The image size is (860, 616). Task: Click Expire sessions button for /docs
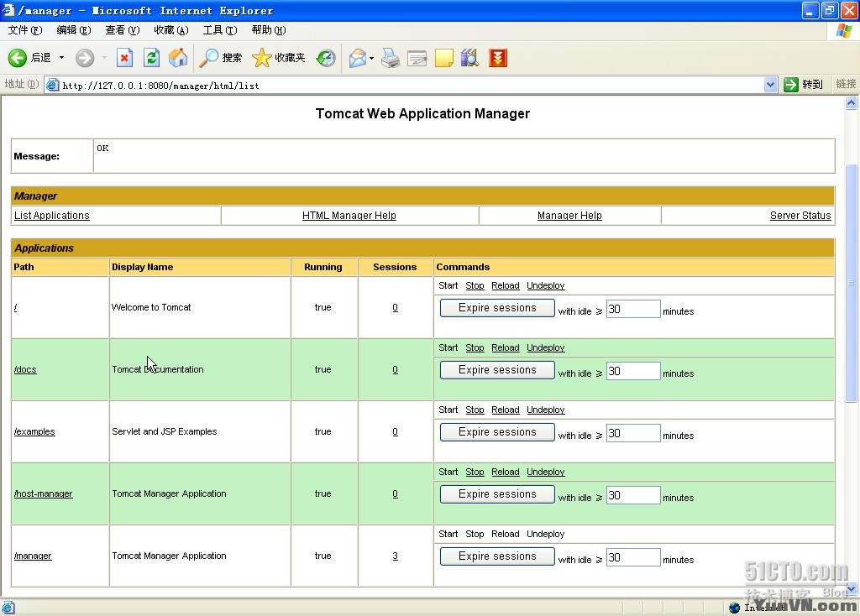point(497,370)
